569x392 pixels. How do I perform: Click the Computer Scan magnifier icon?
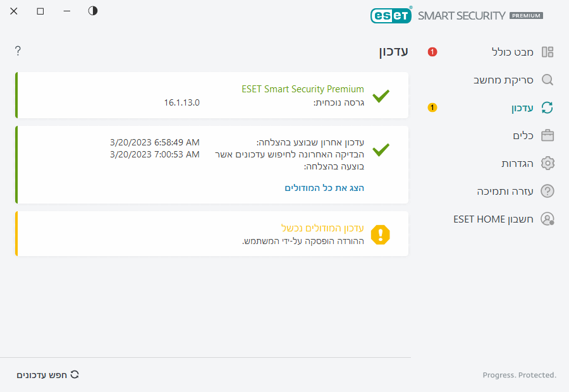pos(548,80)
